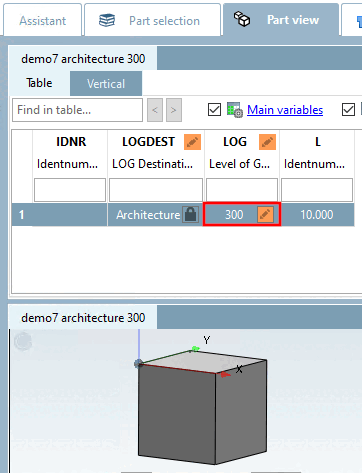Click the red X axis arrow in the 3D view
This screenshot has height=473, width=362.
tap(226, 375)
